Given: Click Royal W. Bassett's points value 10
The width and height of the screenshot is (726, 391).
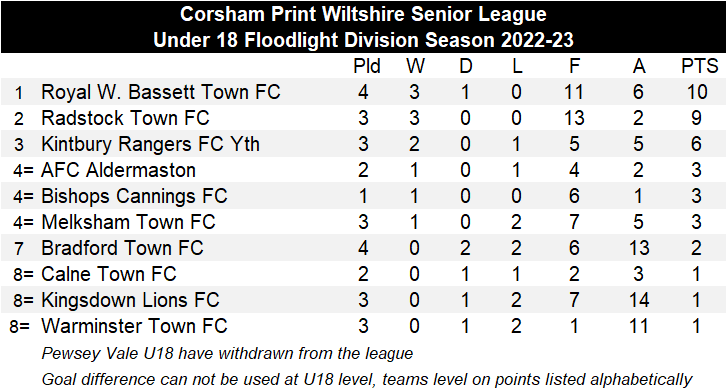Looking at the screenshot, I should (x=697, y=92).
